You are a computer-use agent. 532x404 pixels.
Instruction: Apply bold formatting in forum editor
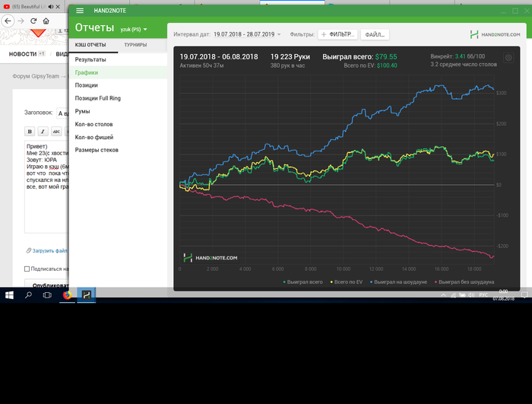pos(30,132)
